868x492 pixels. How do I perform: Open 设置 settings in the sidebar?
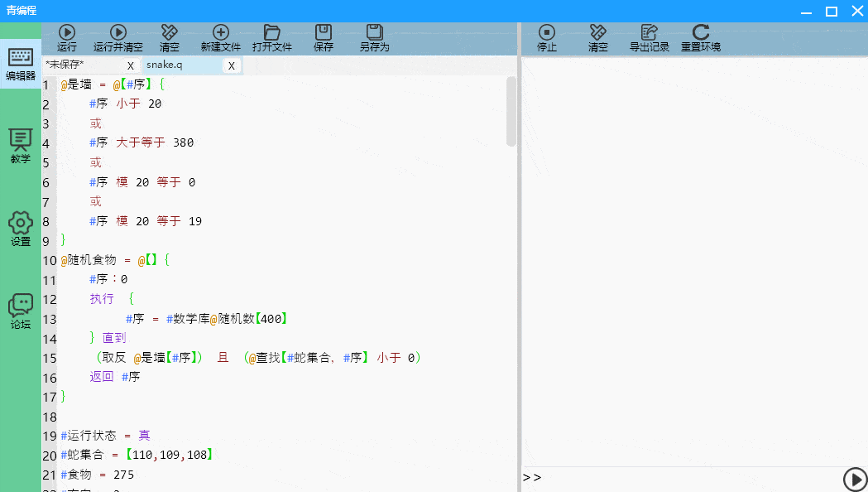pos(21,229)
